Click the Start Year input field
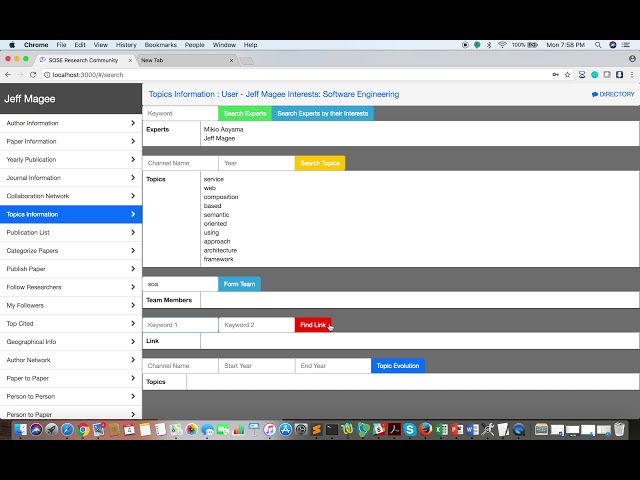Image resolution: width=640 pixels, height=480 pixels. point(257,366)
